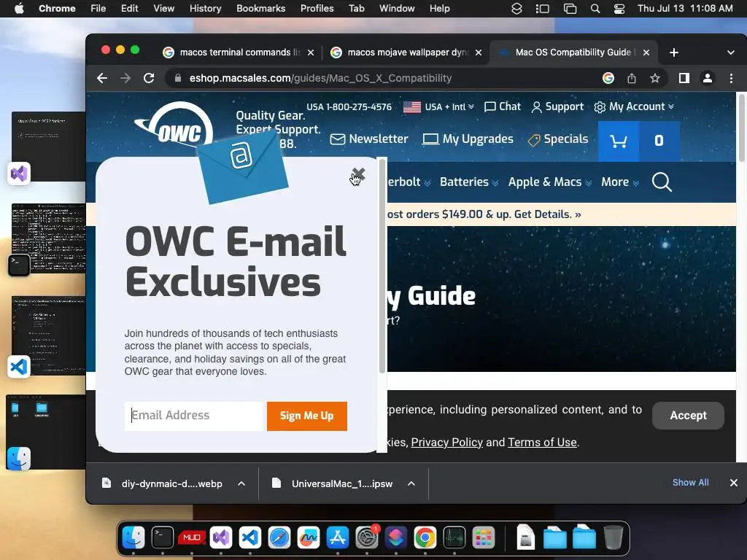Open Terminal from the Dock
Image resolution: width=747 pixels, height=560 pixels.
pos(163,538)
